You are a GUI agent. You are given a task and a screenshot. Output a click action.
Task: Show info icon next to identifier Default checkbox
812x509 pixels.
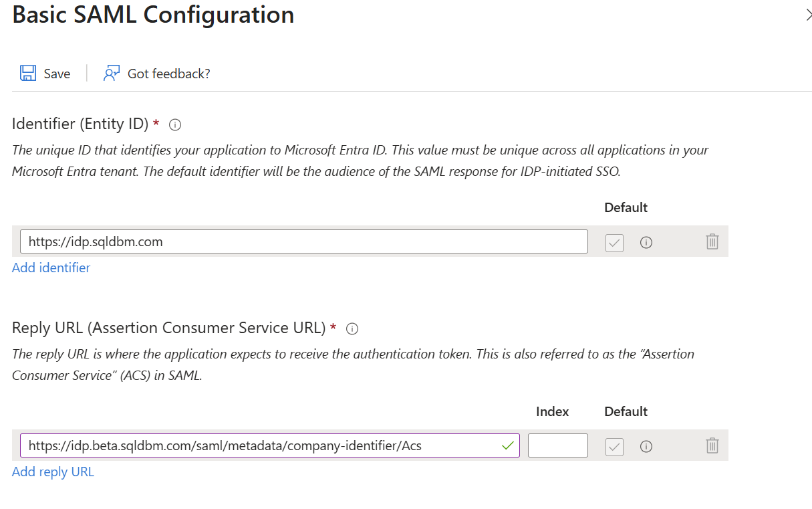click(x=646, y=243)
